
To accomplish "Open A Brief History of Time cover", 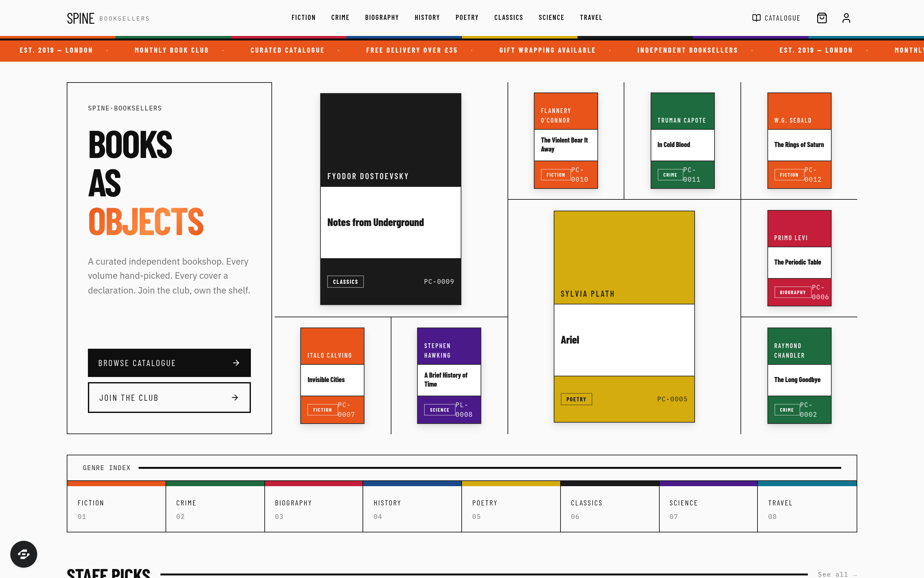I will coord(449,375).
